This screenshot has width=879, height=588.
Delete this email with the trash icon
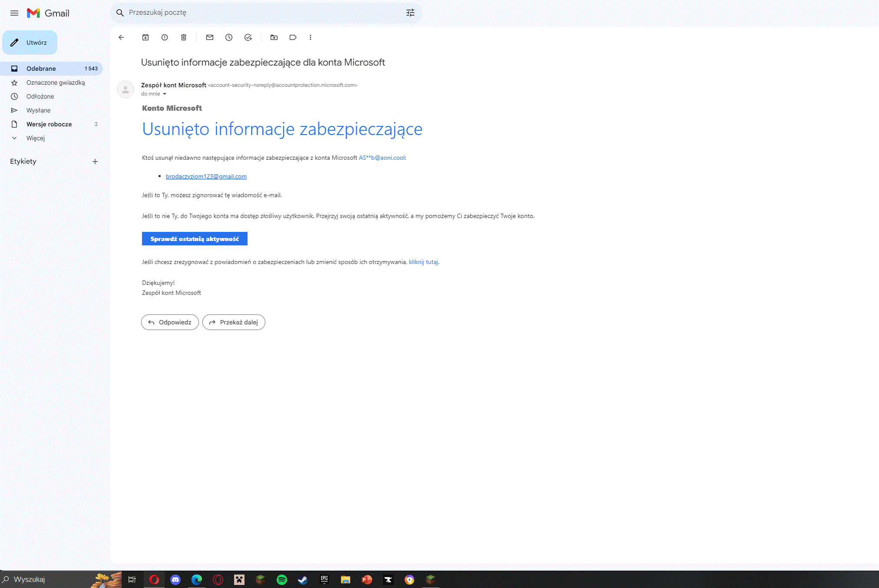tap(184, 37)
